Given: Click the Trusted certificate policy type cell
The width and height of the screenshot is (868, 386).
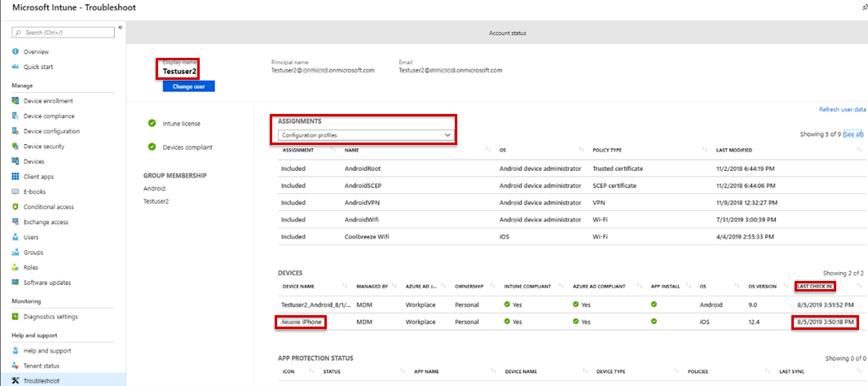Looking at the screenshot, I should click(x=618, y=168).
